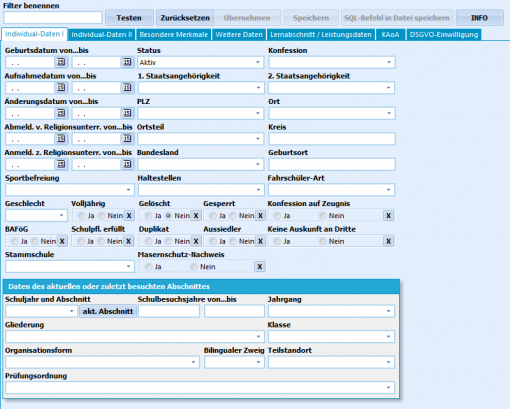Clear Schulpfl. erfüllt selection with X
Screen dimensions: 510x409
coord(128,241)
